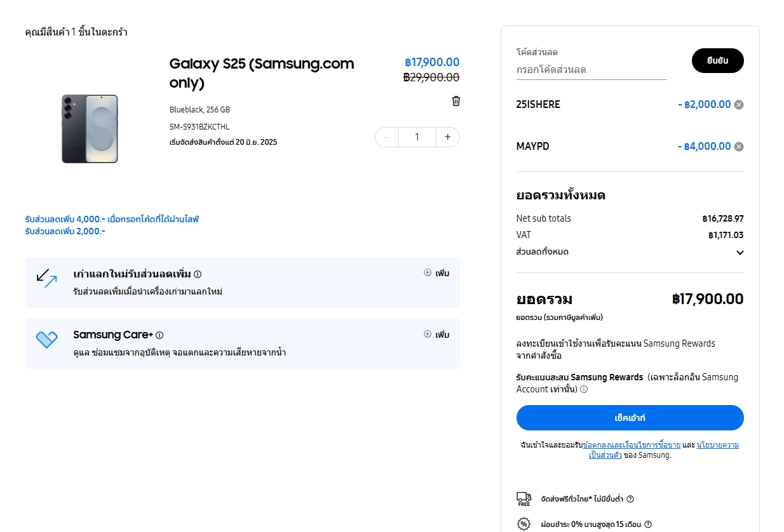Click the รับส่วนลดเพิ่ม 4,000.- promo text

point(112,220)
